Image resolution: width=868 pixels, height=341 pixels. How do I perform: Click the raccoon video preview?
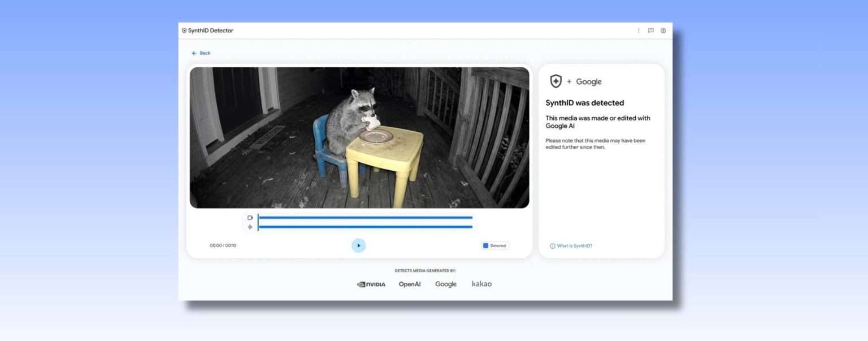coord(359,137)
